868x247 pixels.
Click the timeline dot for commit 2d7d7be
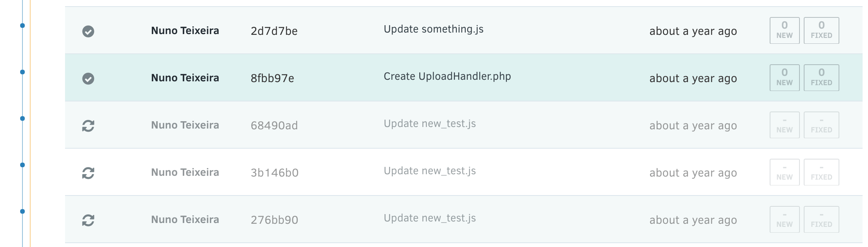point(22,26)
